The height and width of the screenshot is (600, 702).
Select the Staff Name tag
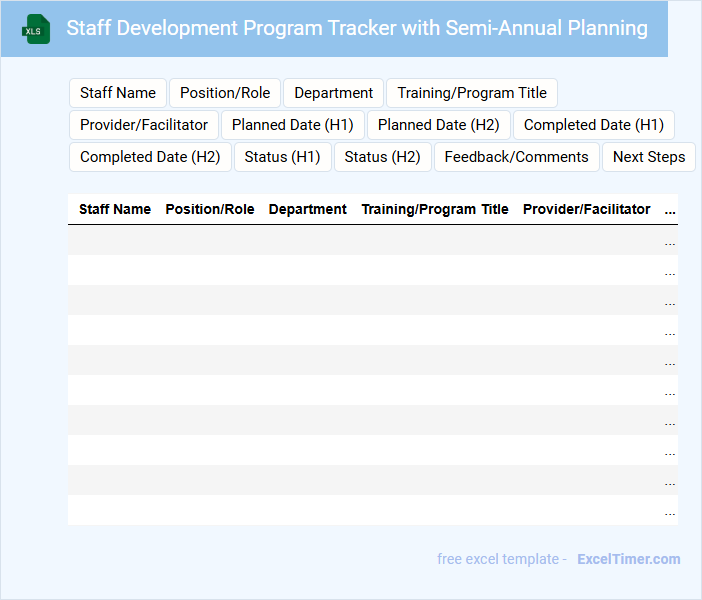click(118, 93)
